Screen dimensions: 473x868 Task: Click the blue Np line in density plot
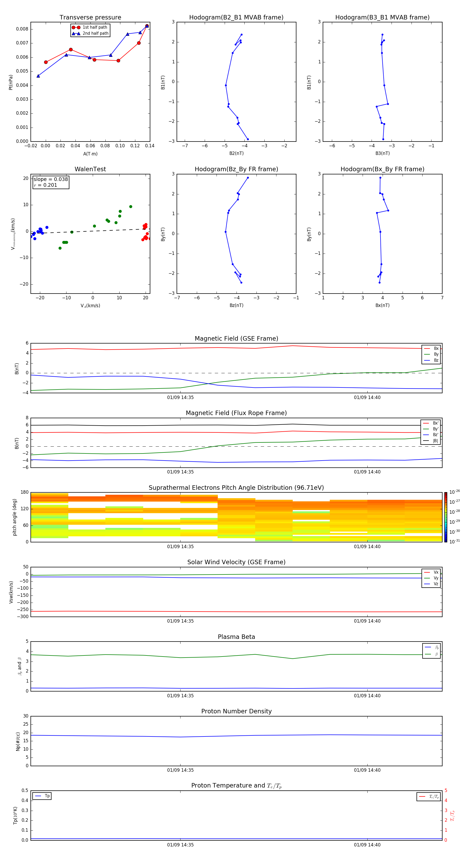pos(236,736)
